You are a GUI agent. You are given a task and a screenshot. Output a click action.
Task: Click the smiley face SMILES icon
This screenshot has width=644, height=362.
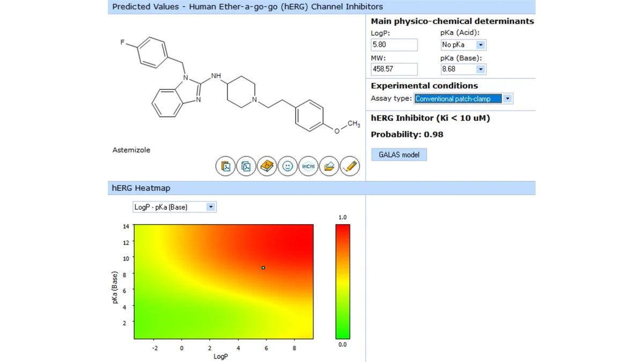pos(288,166)
